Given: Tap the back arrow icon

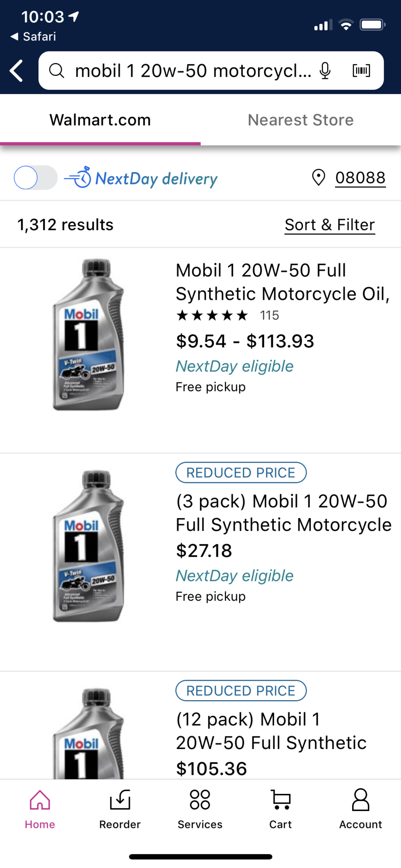Looking at the screenshot, I should tap(17, 71).
